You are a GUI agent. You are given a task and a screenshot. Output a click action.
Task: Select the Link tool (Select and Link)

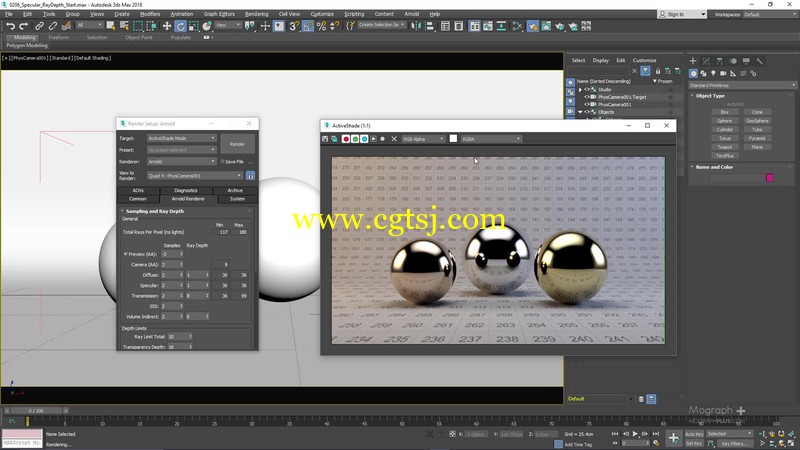39,26
